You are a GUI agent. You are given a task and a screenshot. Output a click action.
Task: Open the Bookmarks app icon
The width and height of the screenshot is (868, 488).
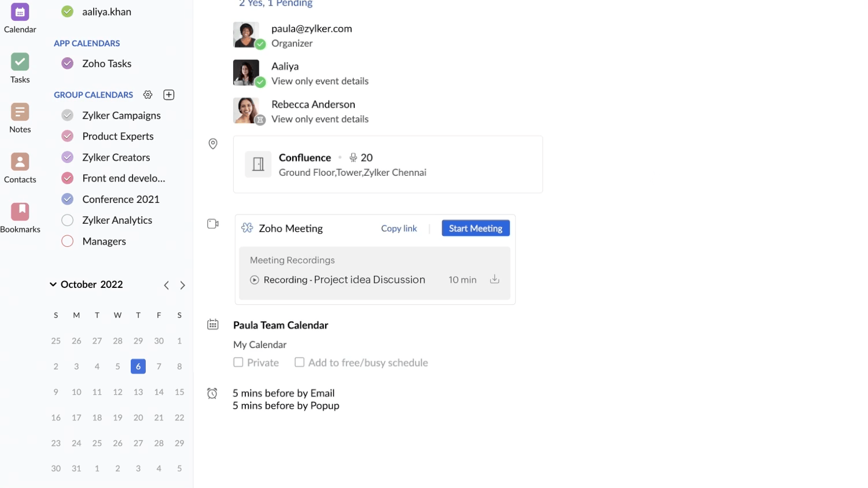(x=20, y=212)
